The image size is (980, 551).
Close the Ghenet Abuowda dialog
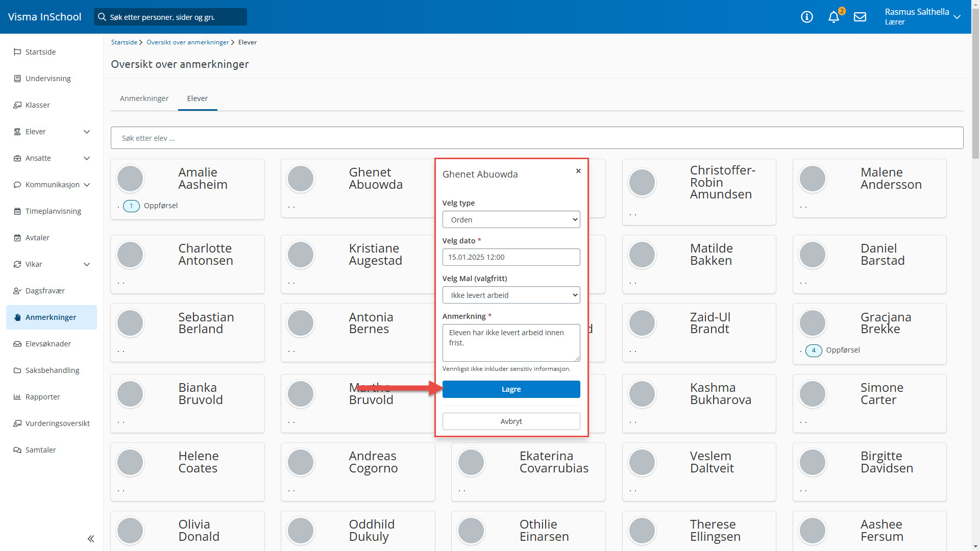click(578, 171)
